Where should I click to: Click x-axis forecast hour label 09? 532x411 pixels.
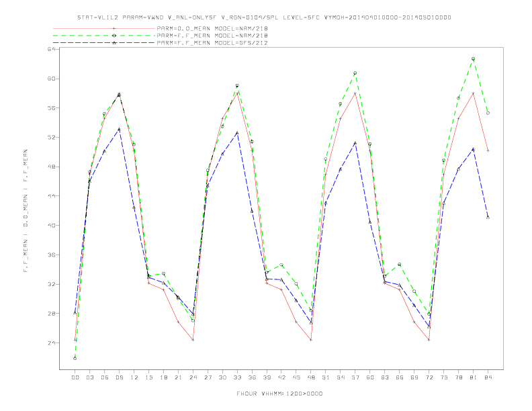(119, 377)
